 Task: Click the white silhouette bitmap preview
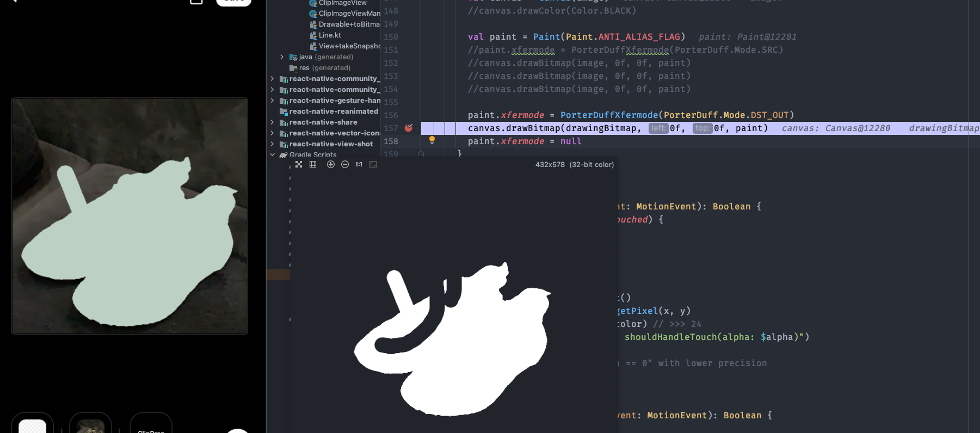pyautogui.click(x=453, y=339)
